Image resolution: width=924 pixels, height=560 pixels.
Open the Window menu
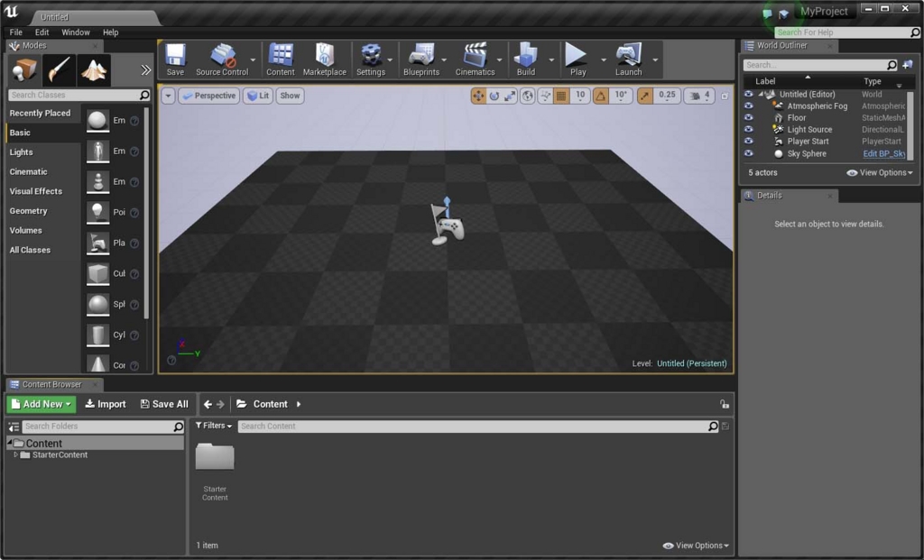click(x=76, y=32)
